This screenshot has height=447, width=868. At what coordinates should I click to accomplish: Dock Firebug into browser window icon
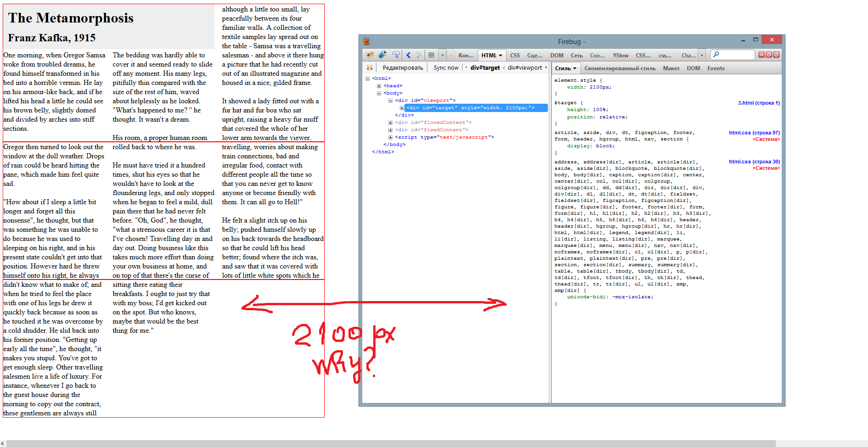coord(768,55)
